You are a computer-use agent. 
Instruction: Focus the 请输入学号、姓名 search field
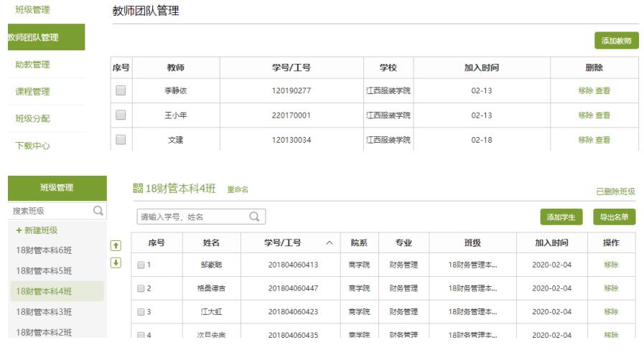(190, 216)
